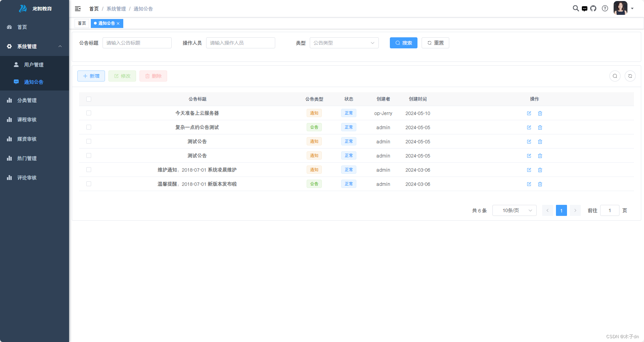
Task: Select page 1 in pagination
Action: click(561, 210)
